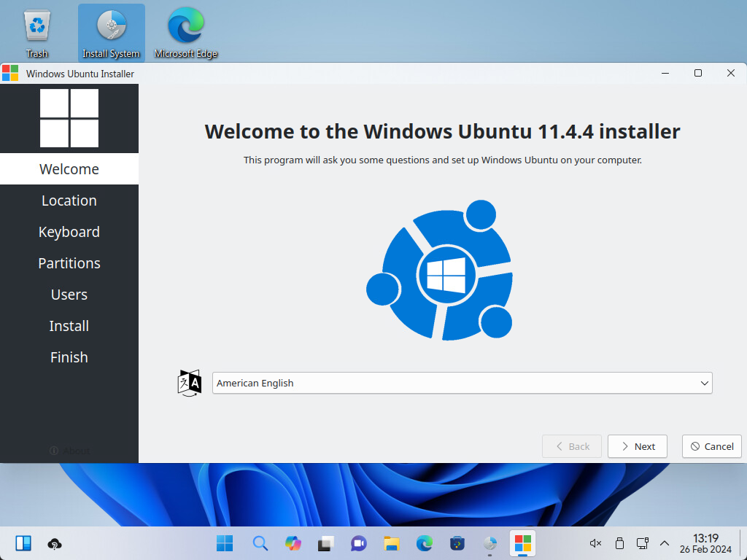
Task: Select the Keyboard step in sidebar
Action: pos(69,232)
